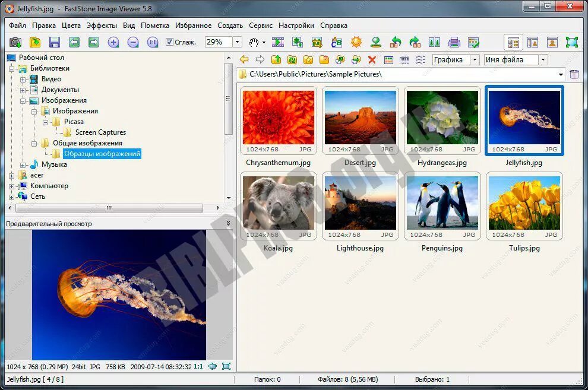Click the recycle bin icon by path bar
The height and width of the screenshot is (390, 588).
point(574,74)
